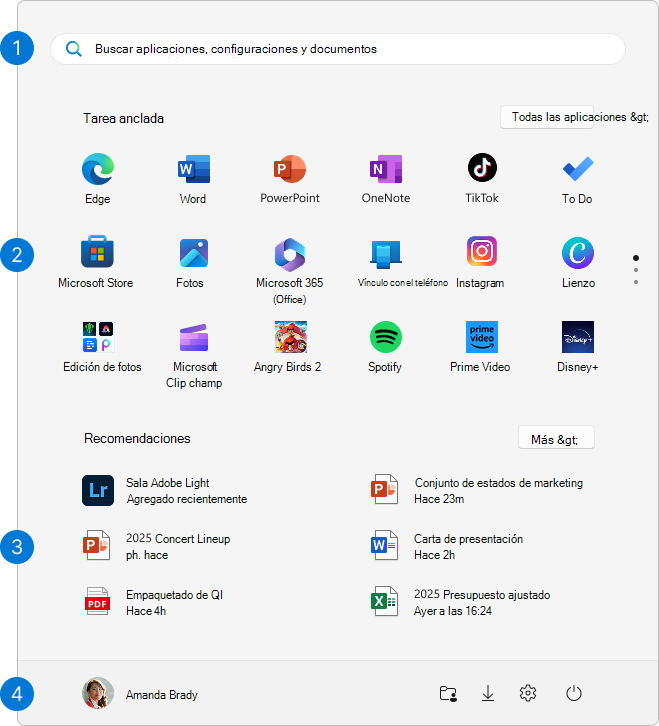Open Carta de presentación document
The height and width of the screenshot is (726, 659).
pyautogui.click(x=446, y=546)
